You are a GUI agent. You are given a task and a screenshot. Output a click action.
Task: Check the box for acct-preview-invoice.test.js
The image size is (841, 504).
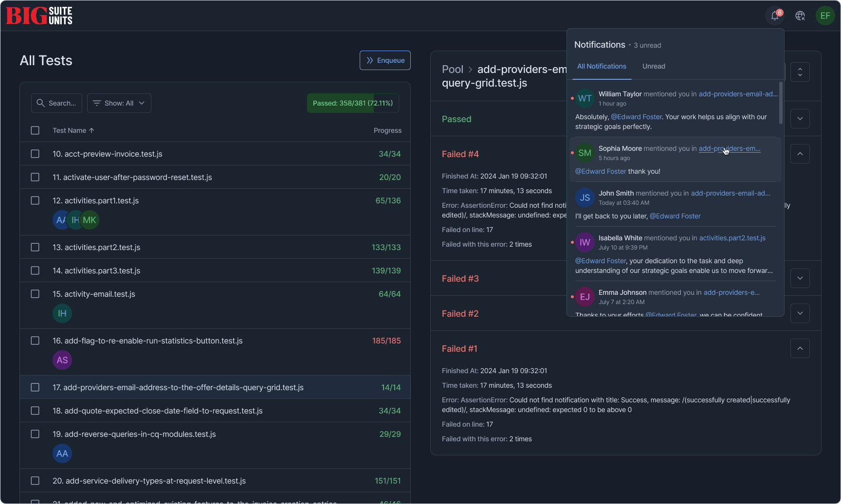35,154
